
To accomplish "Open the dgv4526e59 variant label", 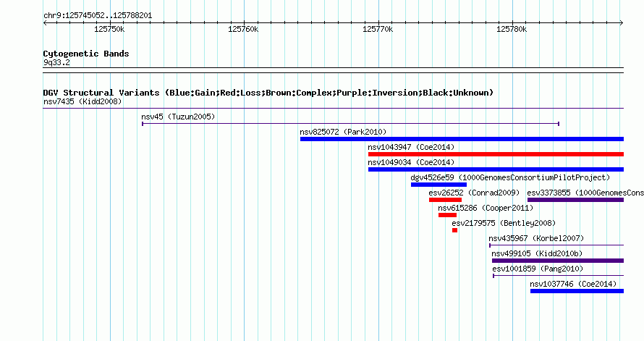I will click(511, 177).
